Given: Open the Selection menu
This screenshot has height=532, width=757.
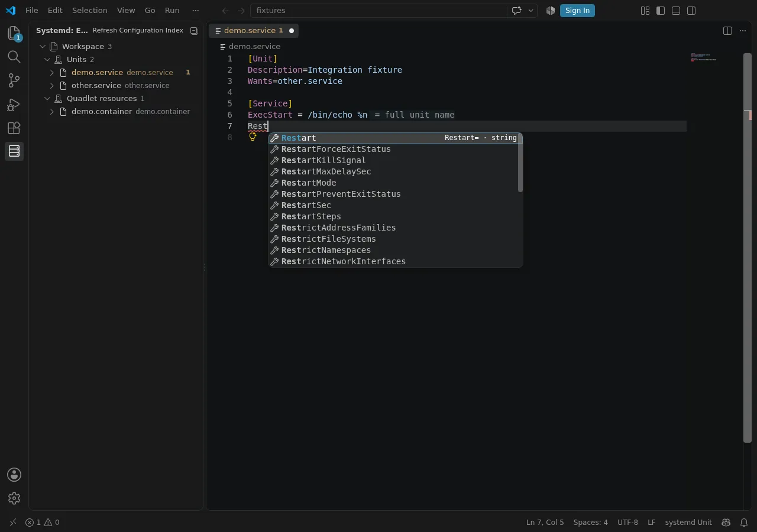Looking at the screenshot, I should (x=90, y=11).
